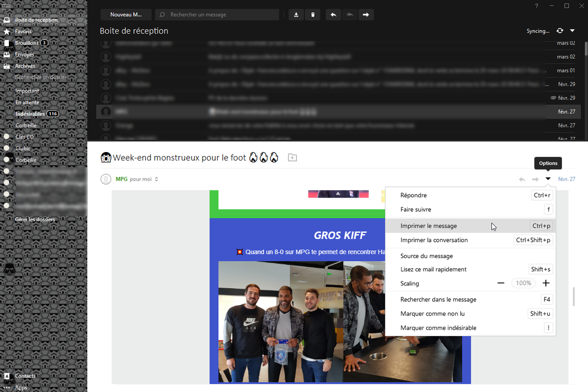Select Imprimer le message
Viewport: 588px width, 392px height.
pyautogui.click(x=470, y=226)
